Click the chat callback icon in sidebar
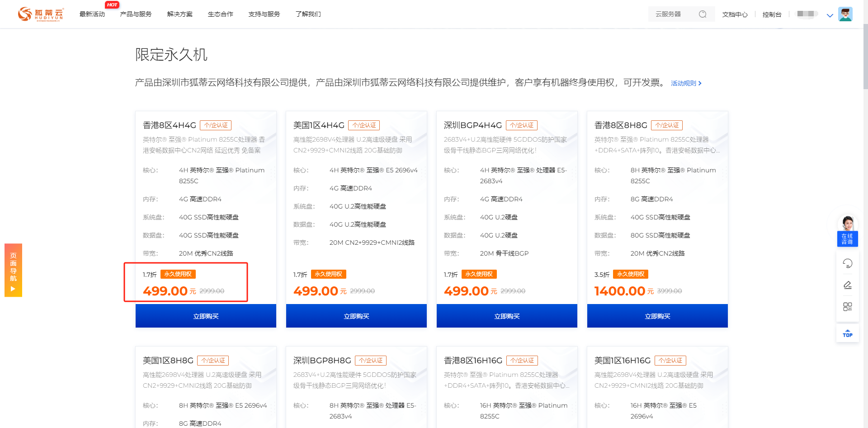This screenshot has height=428, width=868. tap(848, 263)
